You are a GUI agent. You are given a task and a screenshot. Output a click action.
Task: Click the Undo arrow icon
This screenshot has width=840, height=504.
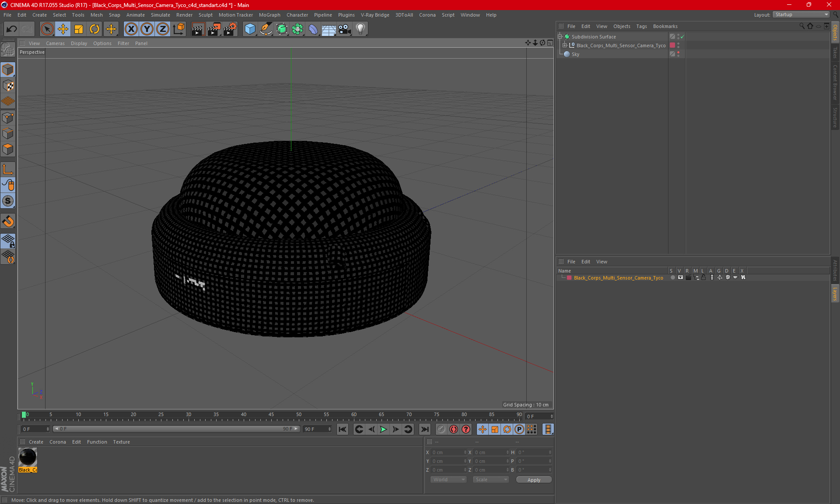coord(12,29)
